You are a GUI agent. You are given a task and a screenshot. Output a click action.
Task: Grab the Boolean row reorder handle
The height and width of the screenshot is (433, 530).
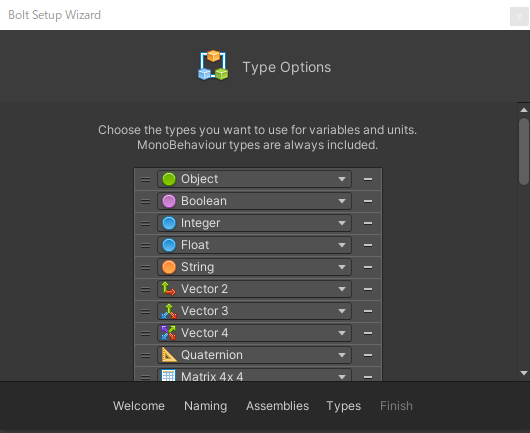pos(146,201)
